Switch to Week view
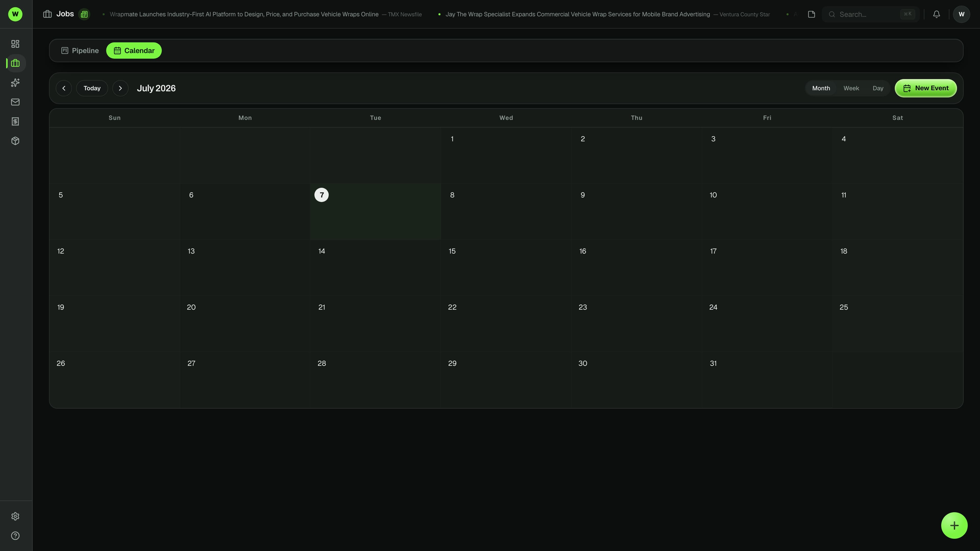 (x=851, y=88)
